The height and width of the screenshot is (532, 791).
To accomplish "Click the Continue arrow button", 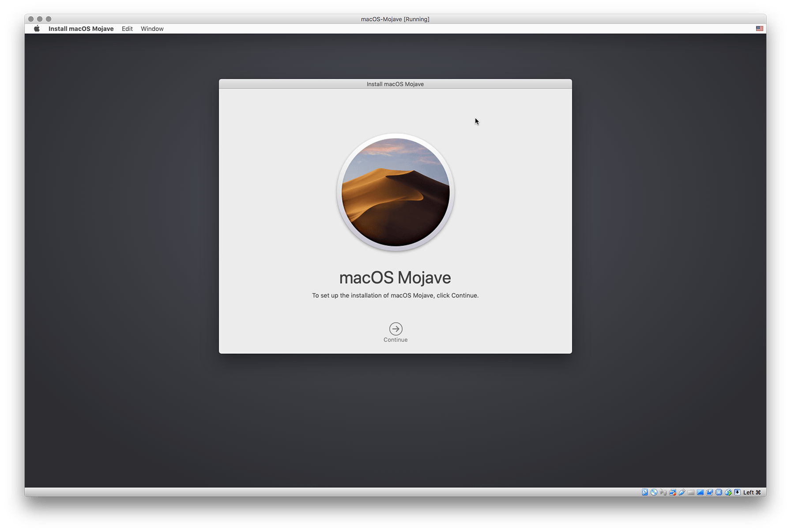I will click(x=395, y=328).
